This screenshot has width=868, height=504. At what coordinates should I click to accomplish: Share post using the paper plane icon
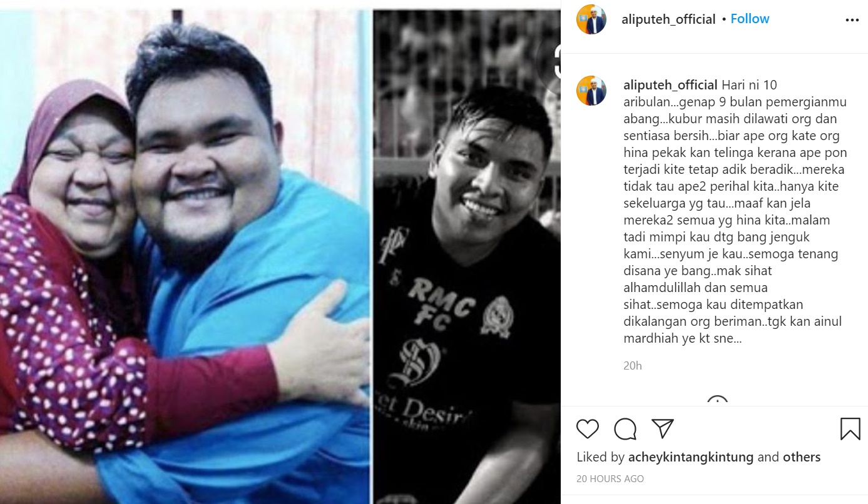click(x=662, y=428)
